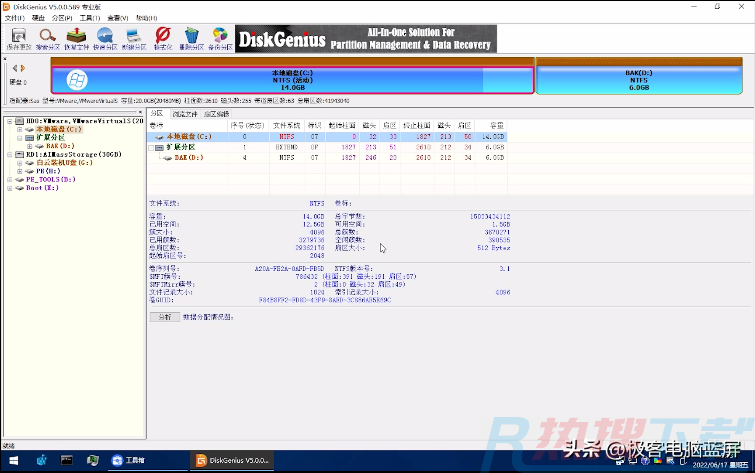The image size is (755, 473).
Task: Click the 删除分区 trash bin toolbar icon
Action: 192,39
